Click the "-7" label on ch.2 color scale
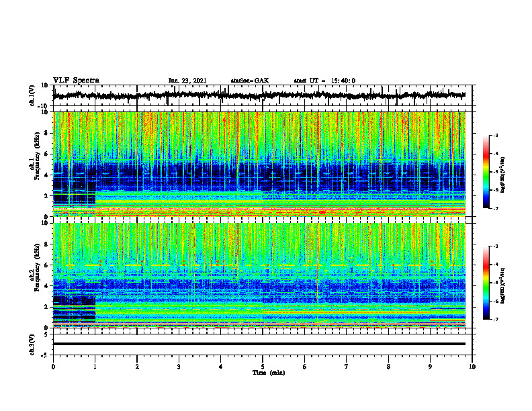Viewport: 532px width, 411px height. (495, 319)
